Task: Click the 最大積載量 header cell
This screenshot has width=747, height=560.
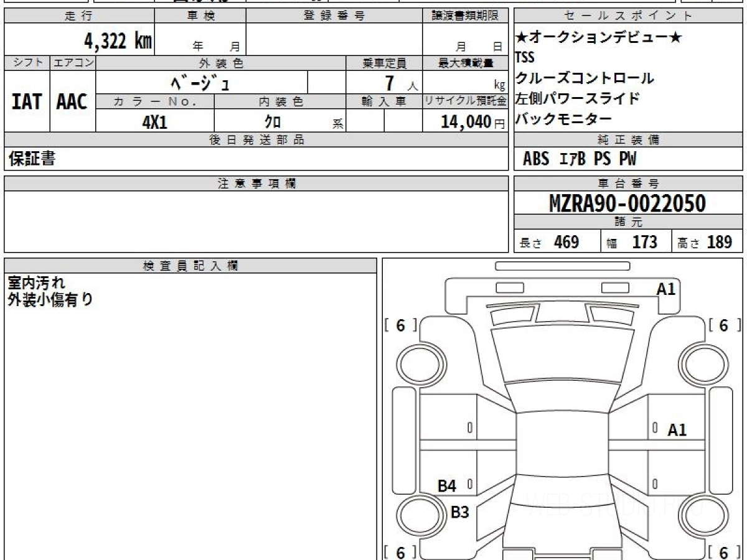Action: [465, 63]
